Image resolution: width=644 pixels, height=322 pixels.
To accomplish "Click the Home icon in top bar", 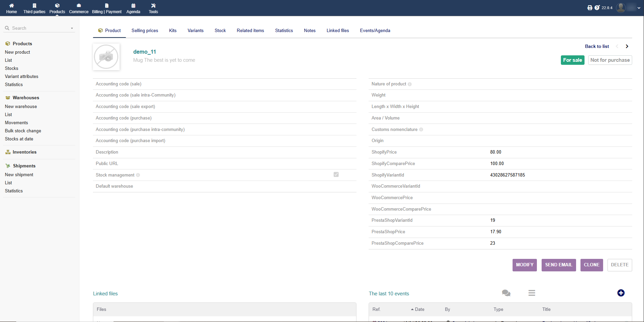I will (x=11, y=6).
